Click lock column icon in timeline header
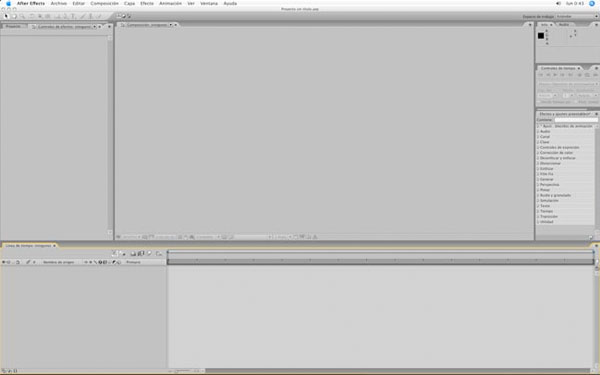 coord(18,262)
